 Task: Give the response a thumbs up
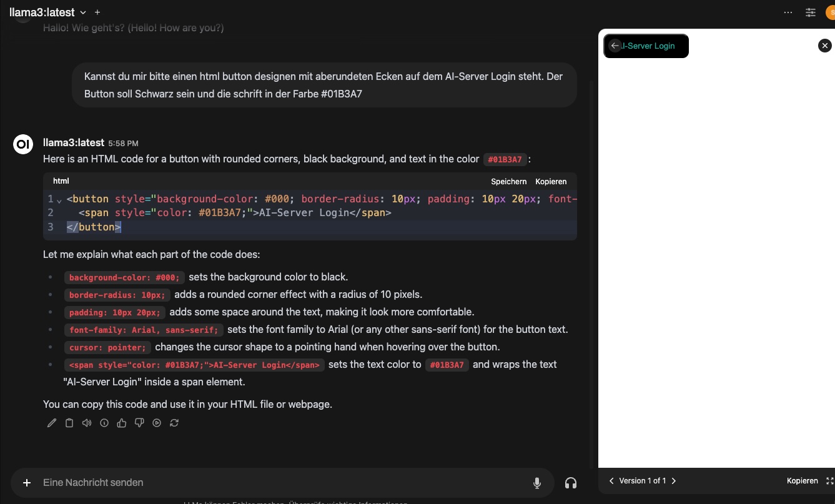click(122, 423)
